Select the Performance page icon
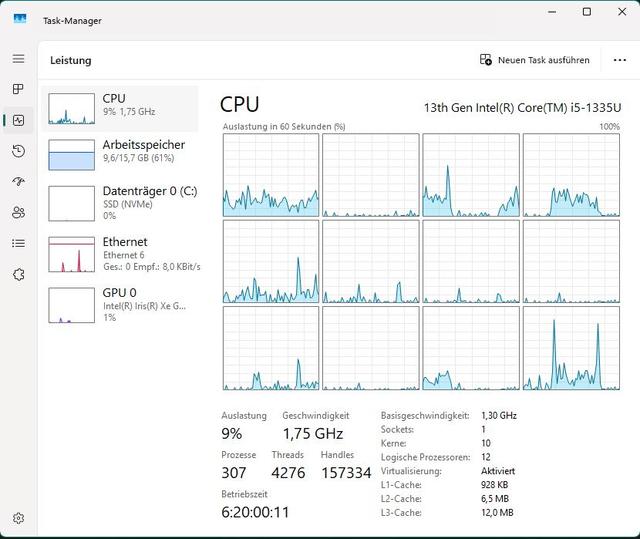The width and height of the screenshot is (640, 539). pyautogui.click(x=18, y=120)
